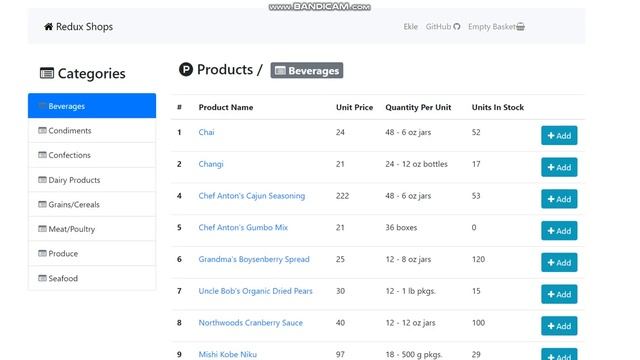Click the '24 - 12 oz bottles' cell

click(x=416, y=164)
